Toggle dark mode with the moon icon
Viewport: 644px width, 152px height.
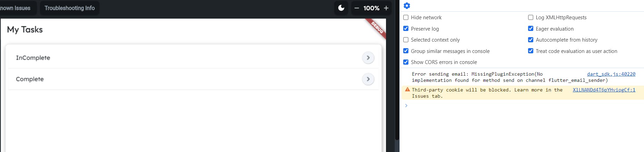point(341,8)
